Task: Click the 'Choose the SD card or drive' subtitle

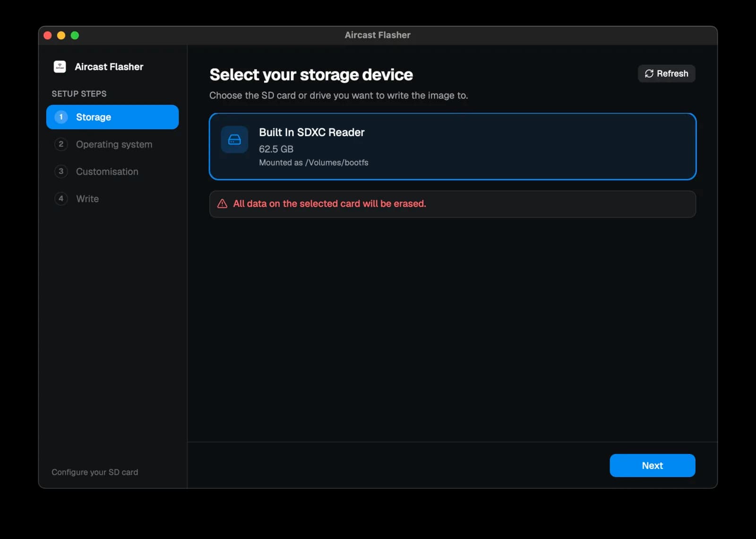Action: click(338, 96)
